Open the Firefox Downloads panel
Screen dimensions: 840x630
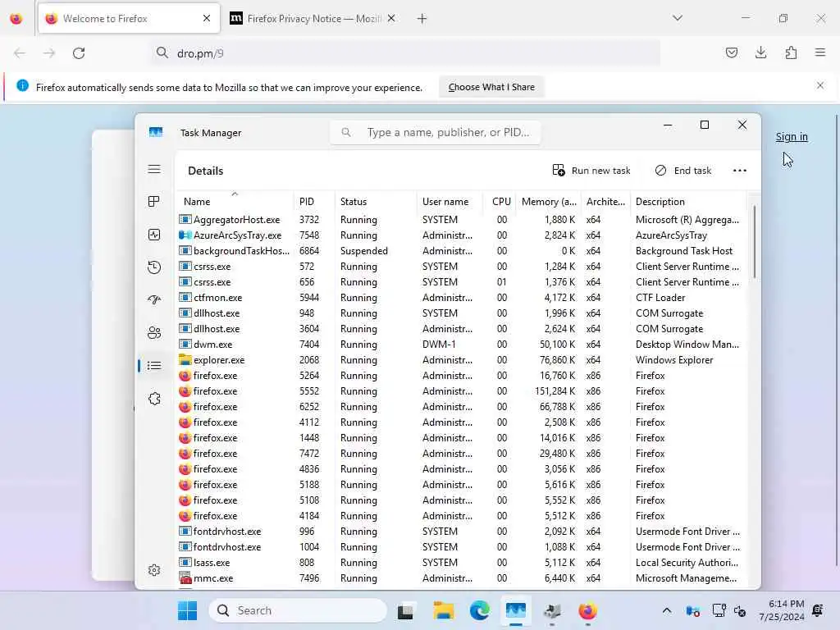point(760,53)
